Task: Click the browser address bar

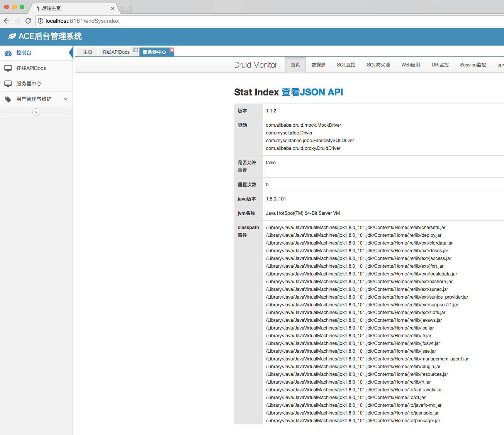Action: (x=270, y=21)
